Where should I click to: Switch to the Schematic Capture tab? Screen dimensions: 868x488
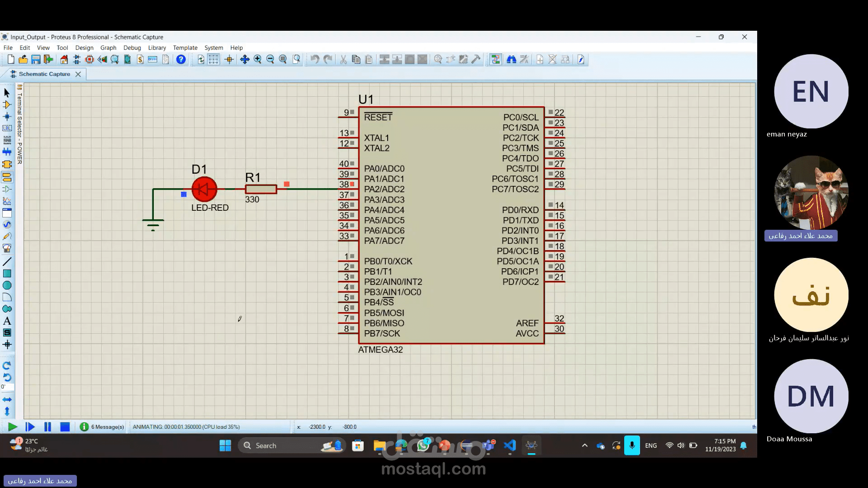(x=44, y=74)
